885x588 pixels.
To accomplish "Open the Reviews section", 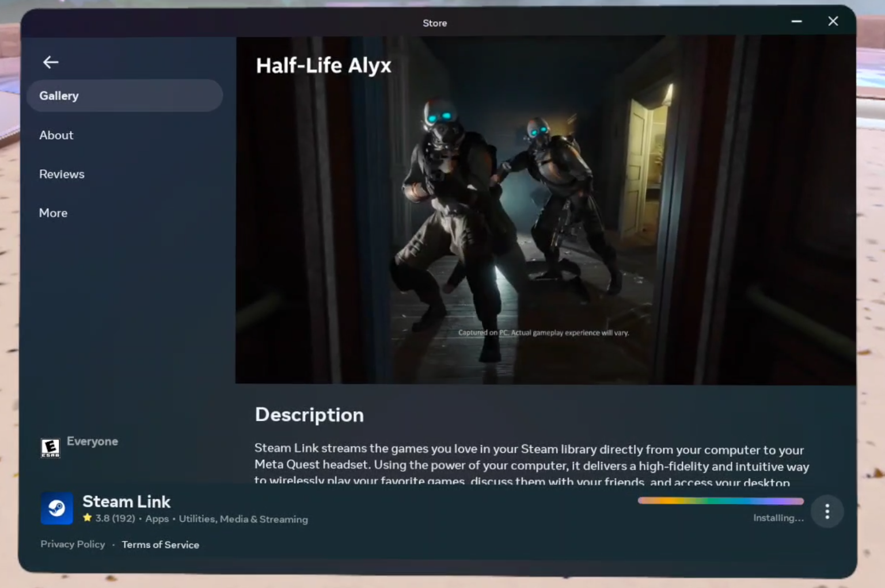I will pyautogui.click(x=62, y=174).
